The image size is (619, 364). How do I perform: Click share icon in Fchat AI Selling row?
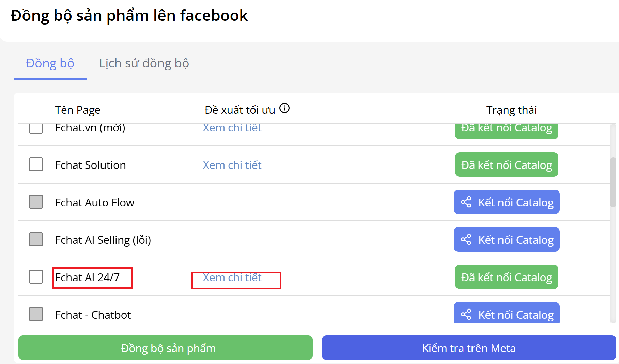click(466, 240)
